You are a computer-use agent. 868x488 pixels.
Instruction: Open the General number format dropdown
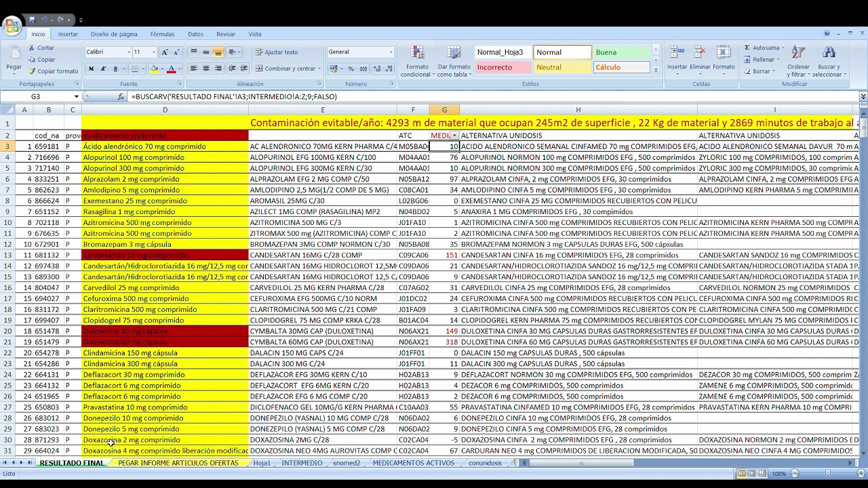point(391,52)
